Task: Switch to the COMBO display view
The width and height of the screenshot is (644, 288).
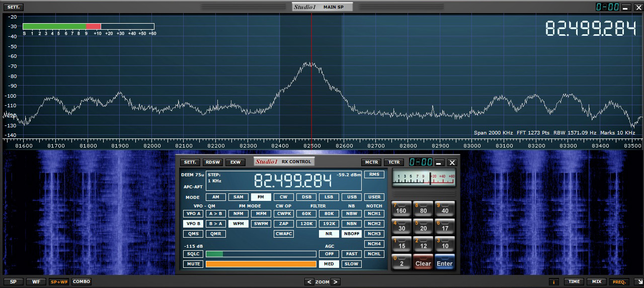Action: point(81,282)
